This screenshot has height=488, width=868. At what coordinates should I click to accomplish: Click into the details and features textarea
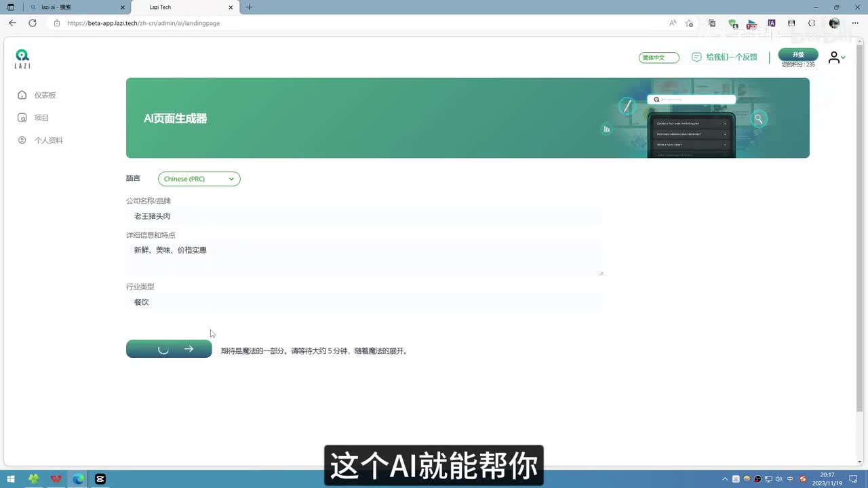(364, 258)
